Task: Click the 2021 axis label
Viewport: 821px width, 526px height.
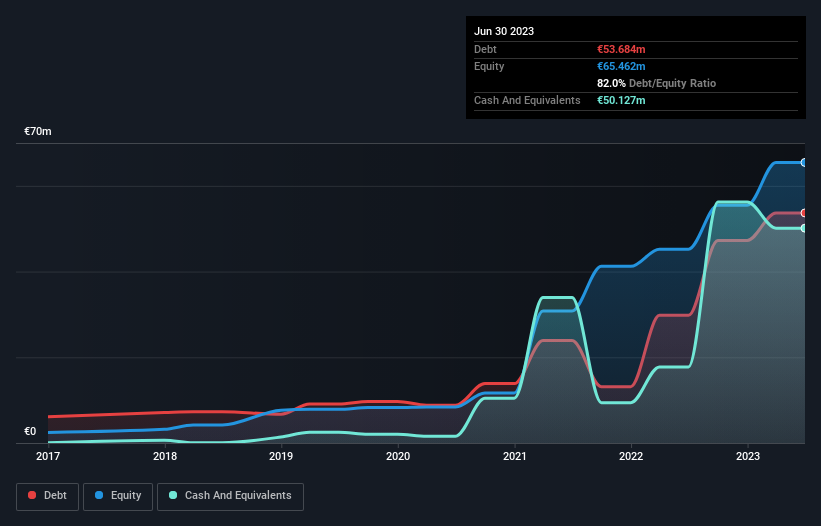Action: click(x=515, y=456)
